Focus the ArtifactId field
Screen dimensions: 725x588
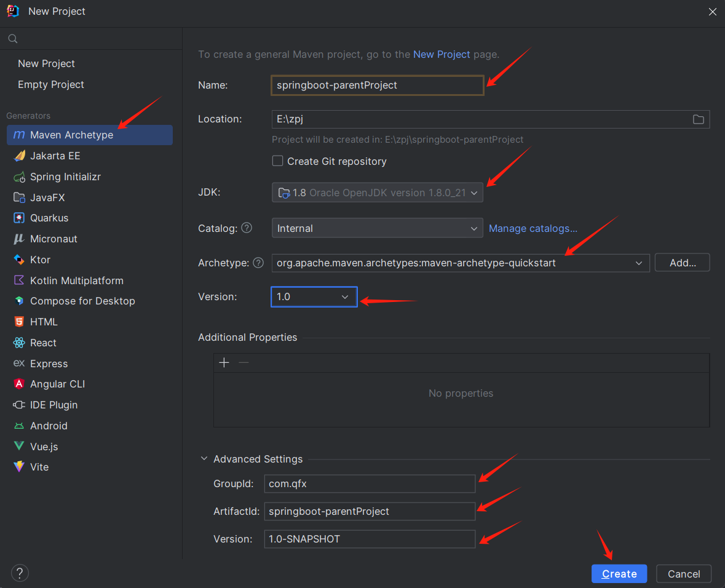(370, 512)
